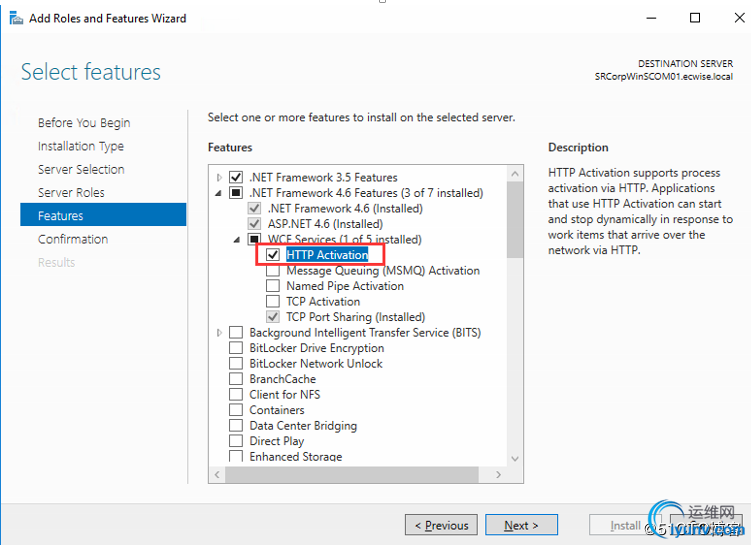Viewport: 751px width, 546px height.
Task: Click the horizontal scroll left arrow
Action: [217, 474]
